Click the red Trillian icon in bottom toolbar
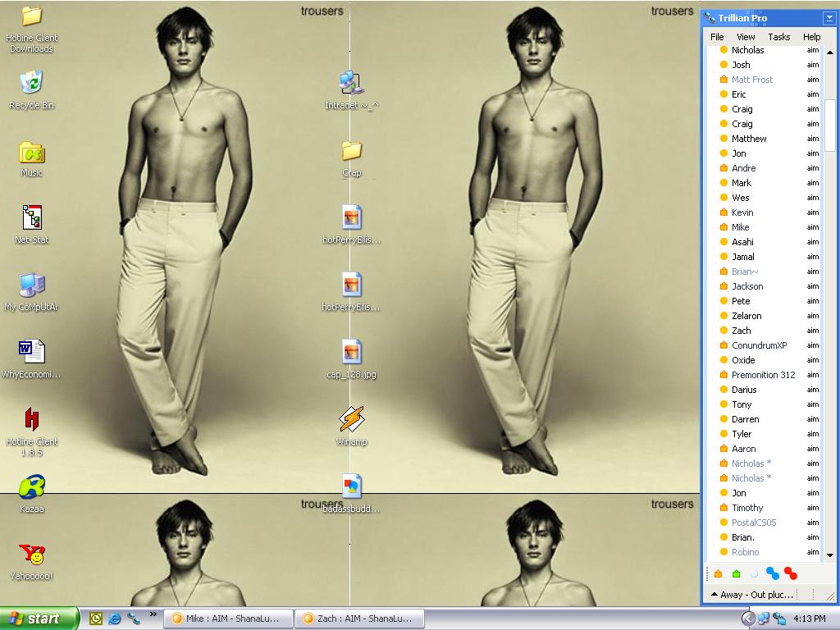This screenshot has width=840, height=630. coord(791,573)
